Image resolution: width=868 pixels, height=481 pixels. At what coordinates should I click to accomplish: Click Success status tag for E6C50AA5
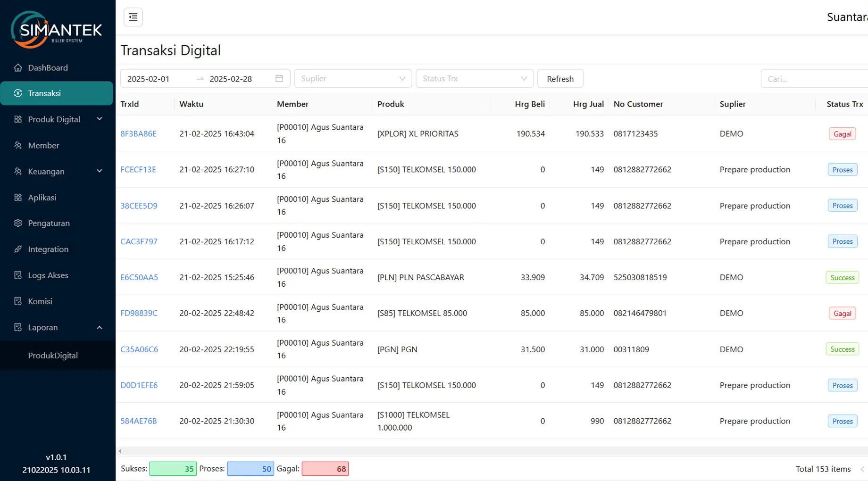click(x=842, y=277)
